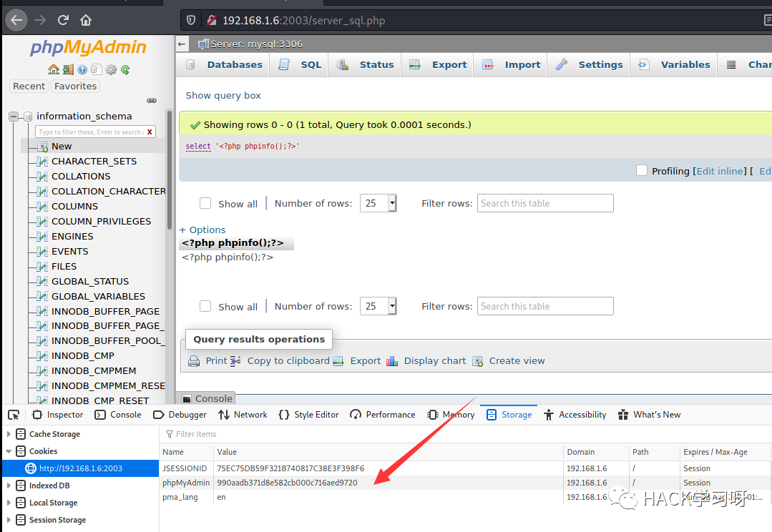Click the CHARACTER_SETS table icon
Screen dimensions: 772x532
coord(43,162)
